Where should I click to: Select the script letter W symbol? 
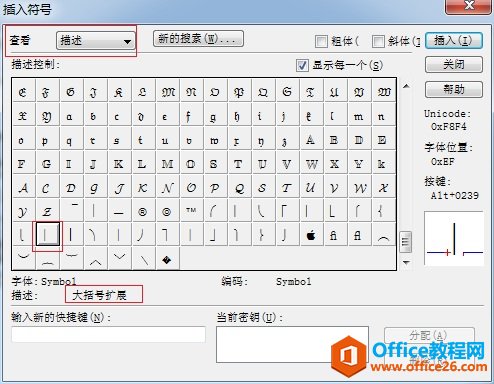coord(360,188)
